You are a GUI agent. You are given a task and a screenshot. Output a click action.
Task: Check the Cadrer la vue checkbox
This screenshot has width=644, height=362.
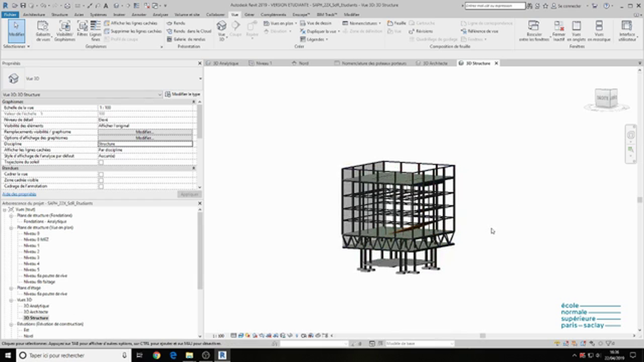point(101,174)
